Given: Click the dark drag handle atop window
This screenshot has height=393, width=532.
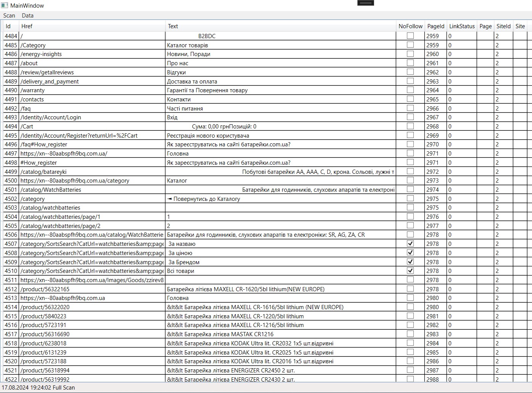Looking at the screenshot, I should click(x=365, y=3).
